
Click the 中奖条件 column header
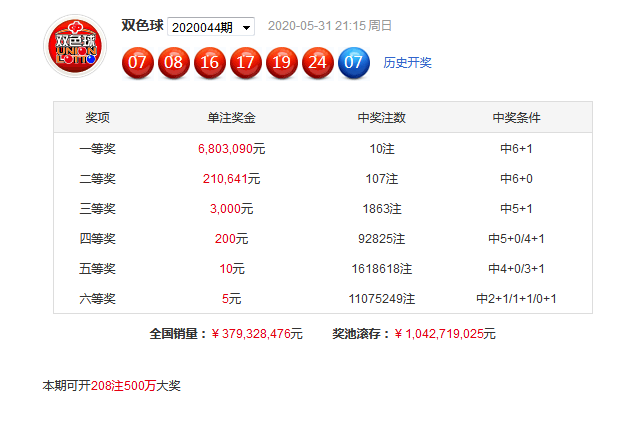click(516, 118)
